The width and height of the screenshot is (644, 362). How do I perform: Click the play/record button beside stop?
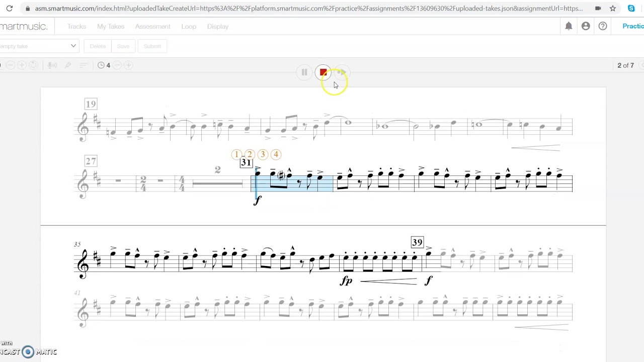tap(342, 72)
